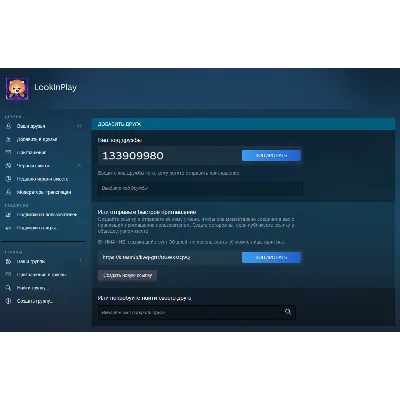Copy the friend code 133909980 with blue button
The image size is (400, 400).
[271, 155]
